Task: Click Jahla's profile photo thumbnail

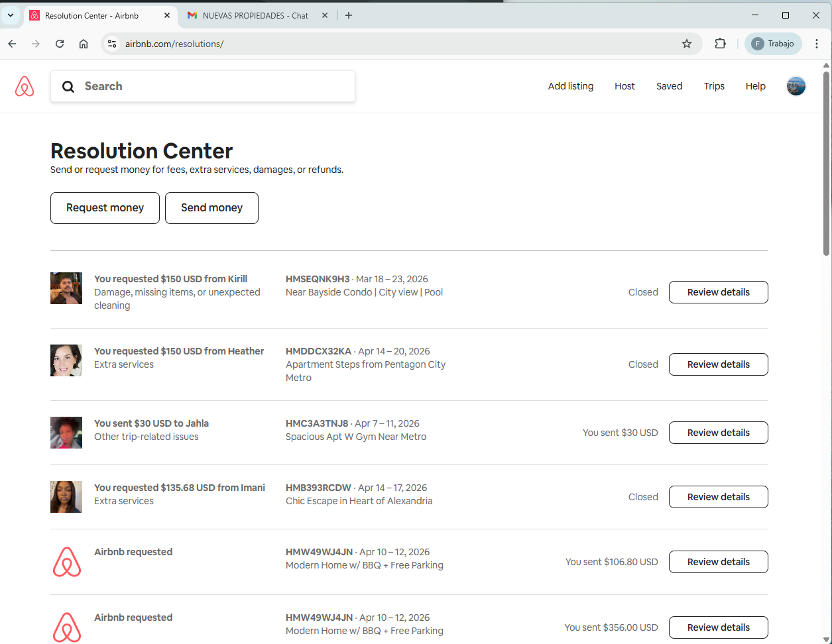Action: pos(66,433)
